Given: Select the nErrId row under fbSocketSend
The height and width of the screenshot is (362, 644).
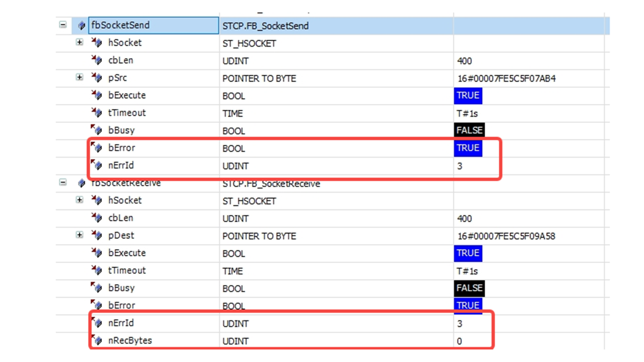Looking at the screenshot, I should pos(121,166).
